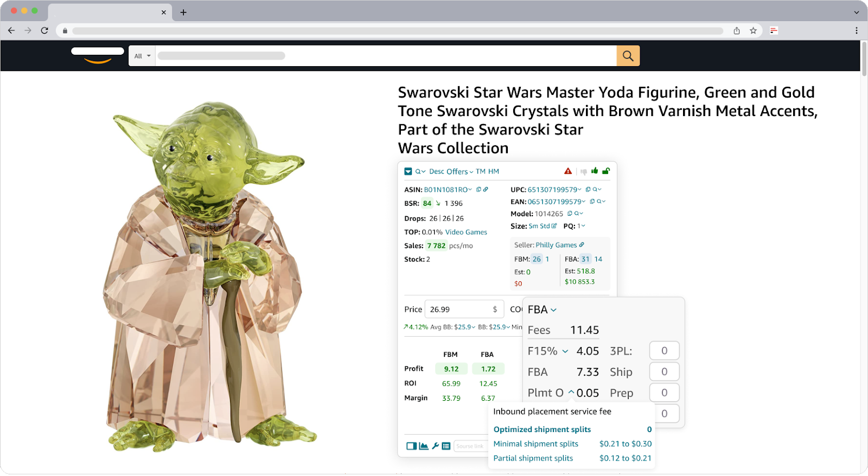Click the Amazon logo to go home
Viewport: 868px width, 476px height.
pos(98,55)
